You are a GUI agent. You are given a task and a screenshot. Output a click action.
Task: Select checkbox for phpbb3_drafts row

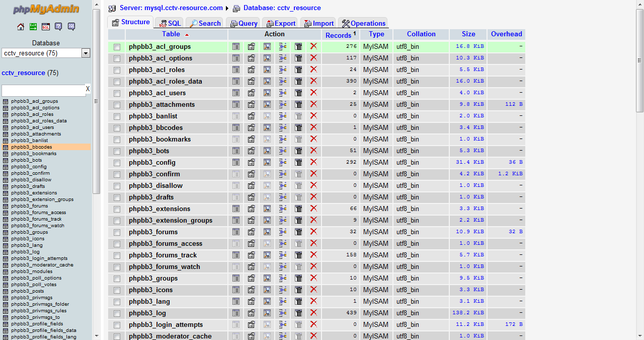coord(117,197)
